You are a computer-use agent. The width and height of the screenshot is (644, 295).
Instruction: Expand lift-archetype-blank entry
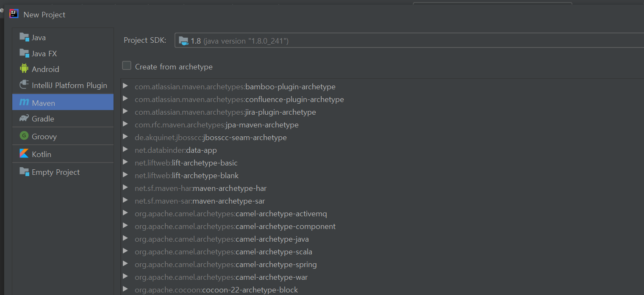pos(125,175)
